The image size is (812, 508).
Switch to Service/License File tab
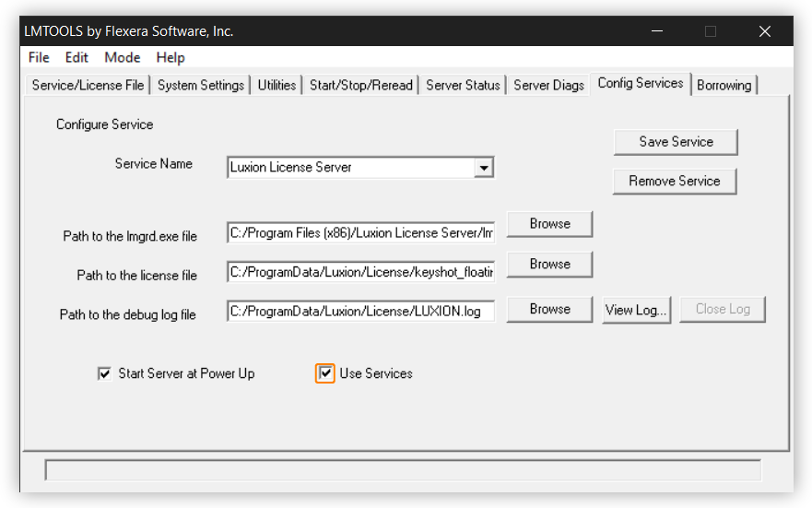88,85
